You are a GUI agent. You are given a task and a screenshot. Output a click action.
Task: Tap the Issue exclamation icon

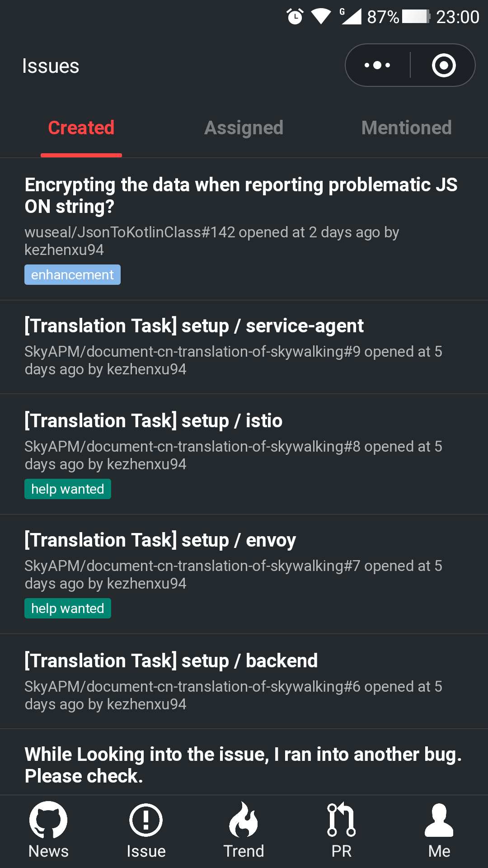click(146, 820)
